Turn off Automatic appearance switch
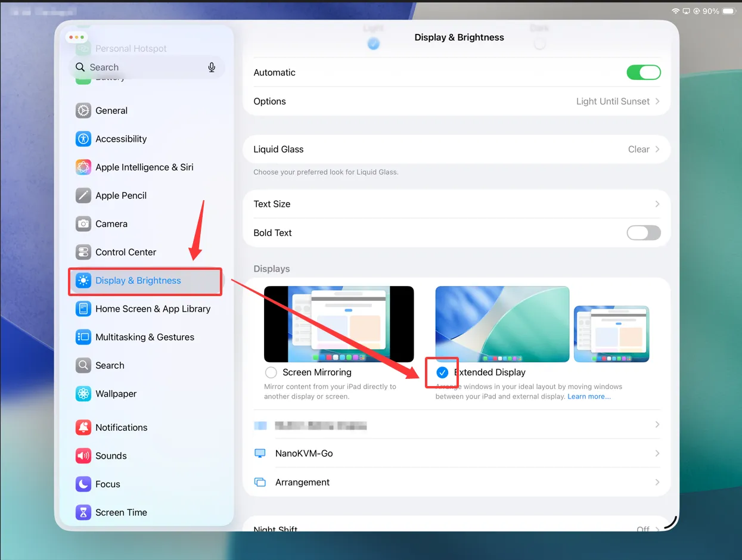The width and height of the screenshot is (742, 560). pyautogui.click(x=644, y=73)
